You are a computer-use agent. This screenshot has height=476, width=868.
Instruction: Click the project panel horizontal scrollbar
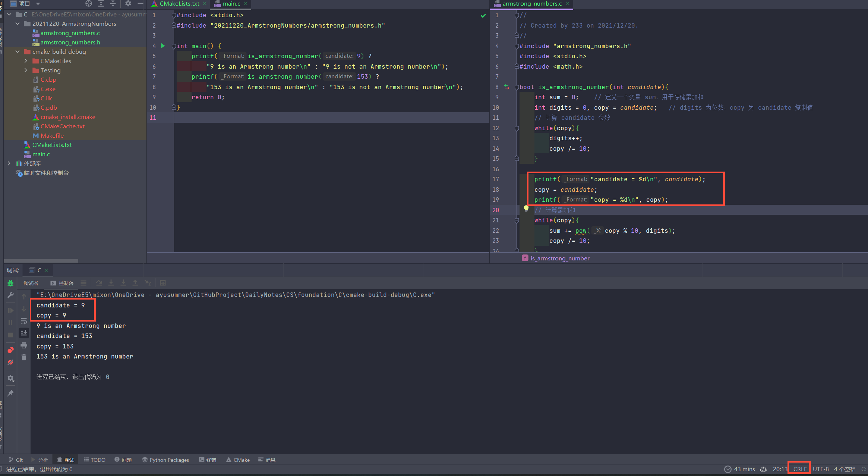click(41, 261)
